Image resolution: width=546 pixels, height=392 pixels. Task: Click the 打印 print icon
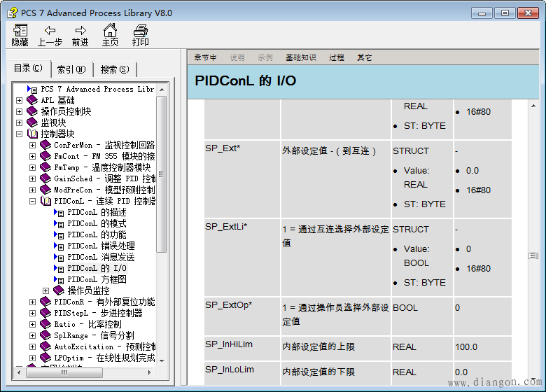click(x=140, y=30)
